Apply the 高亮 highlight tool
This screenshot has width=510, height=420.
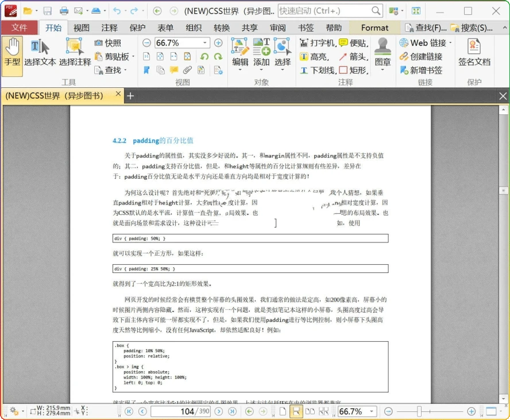click(x=318, y=56)
